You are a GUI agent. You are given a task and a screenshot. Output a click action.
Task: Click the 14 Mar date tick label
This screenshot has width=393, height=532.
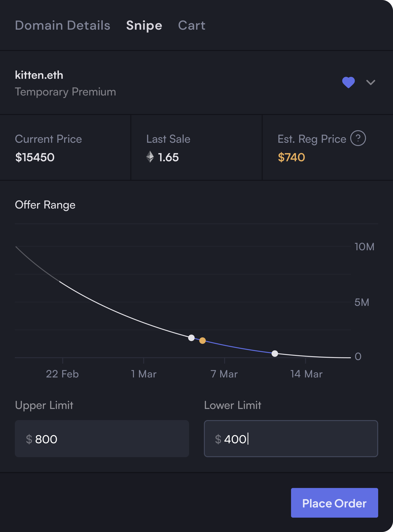[x=306, y=374]
